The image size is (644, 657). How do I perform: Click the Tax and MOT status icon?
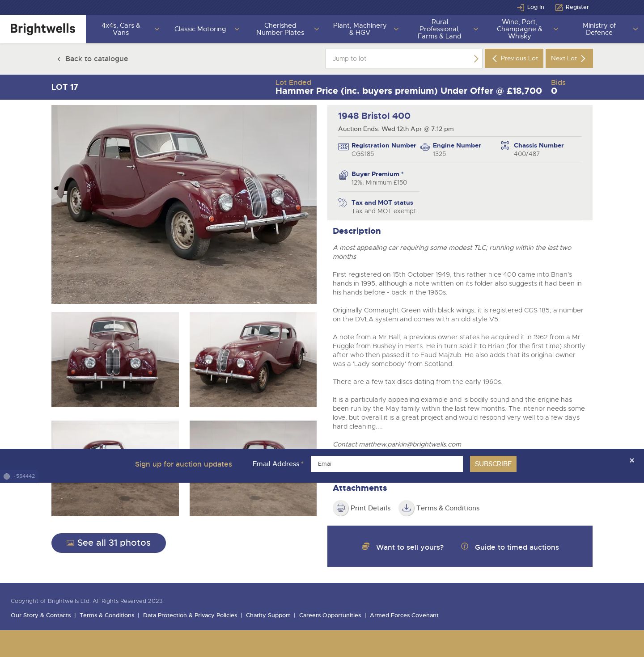pyautogui.click(x=343, y=203)
